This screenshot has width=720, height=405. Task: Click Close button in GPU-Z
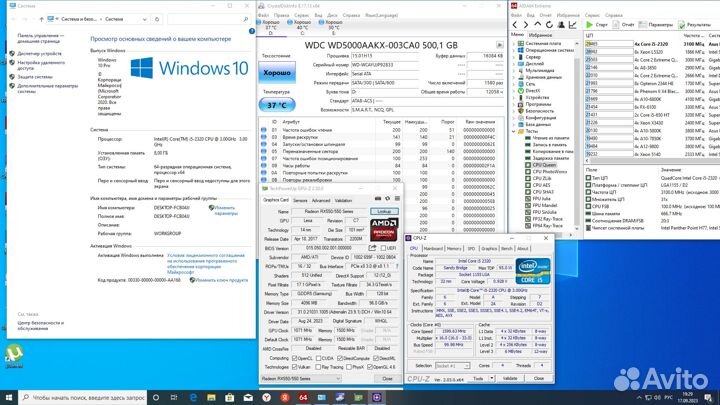point(387,378)
